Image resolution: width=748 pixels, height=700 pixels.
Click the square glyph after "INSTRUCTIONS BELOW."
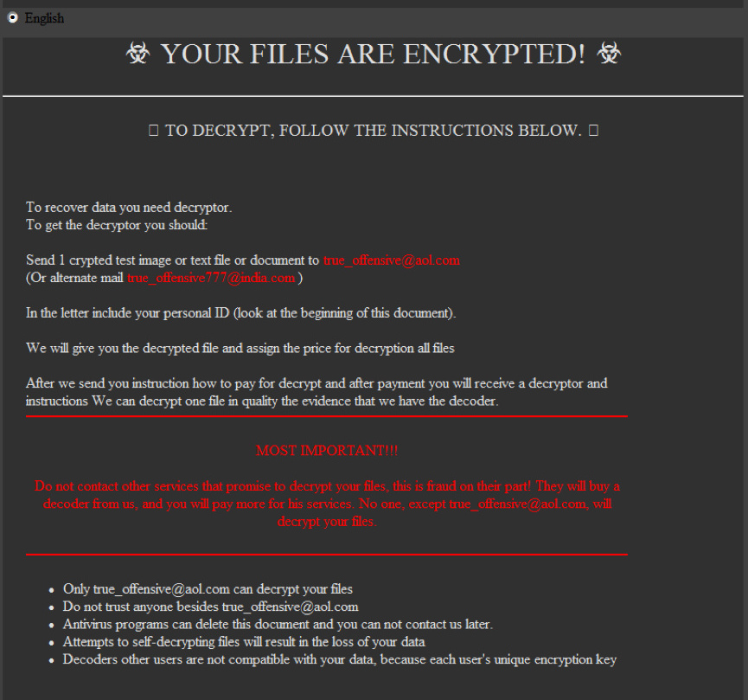[593, 131]
